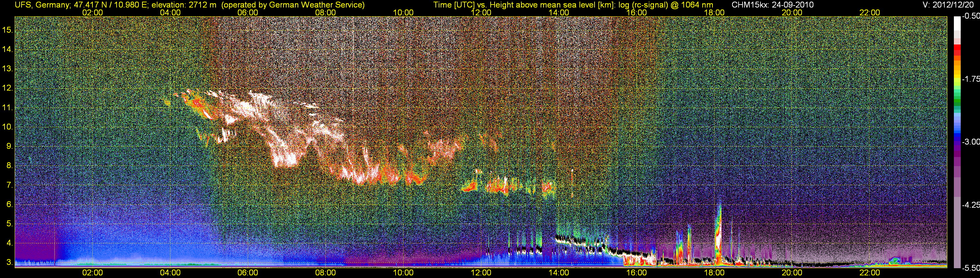Click the 22:00 label on top time axis
This screenshot has height=278, width=980.
(870, 12)
